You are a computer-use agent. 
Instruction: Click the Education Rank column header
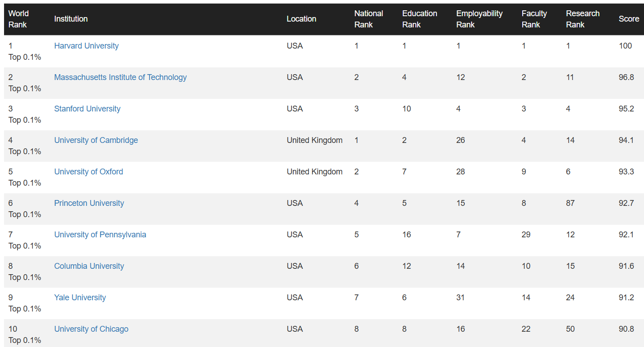click(x=419, y=19)
